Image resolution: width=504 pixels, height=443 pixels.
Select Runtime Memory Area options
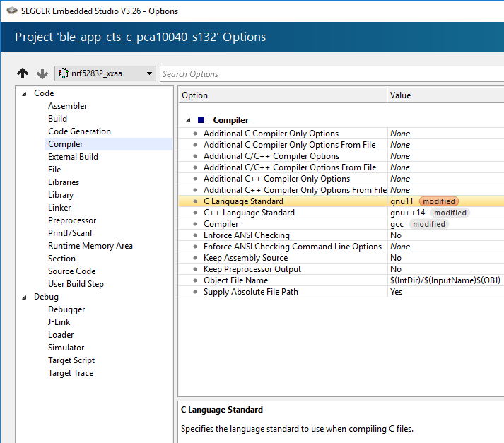(x=90, y=246)
